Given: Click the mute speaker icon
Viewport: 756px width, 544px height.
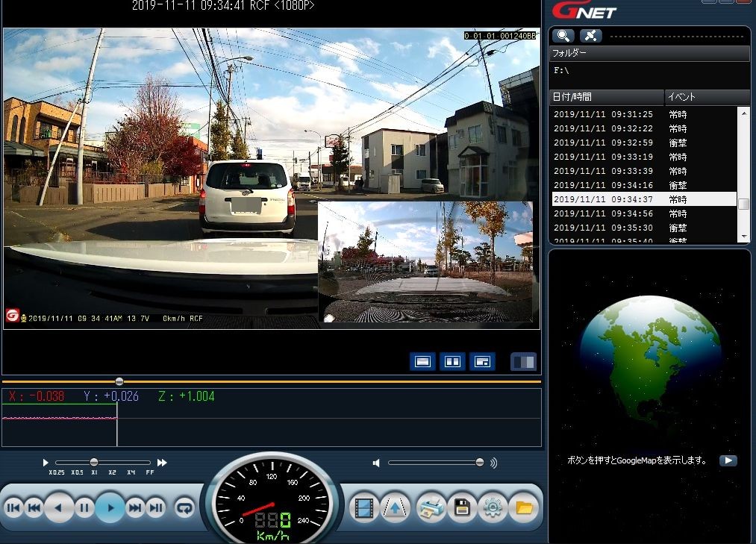Looking at the screenshot, I should 376,463.
